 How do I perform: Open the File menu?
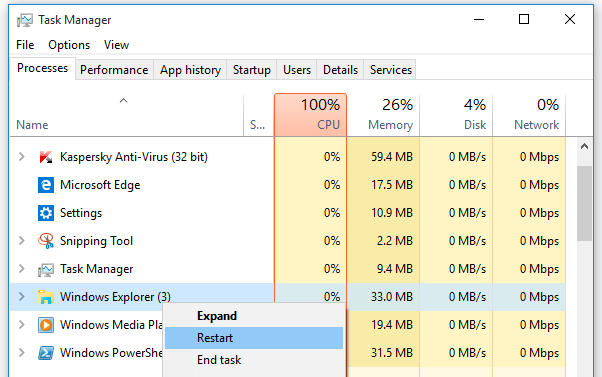[x=25, y=45]
